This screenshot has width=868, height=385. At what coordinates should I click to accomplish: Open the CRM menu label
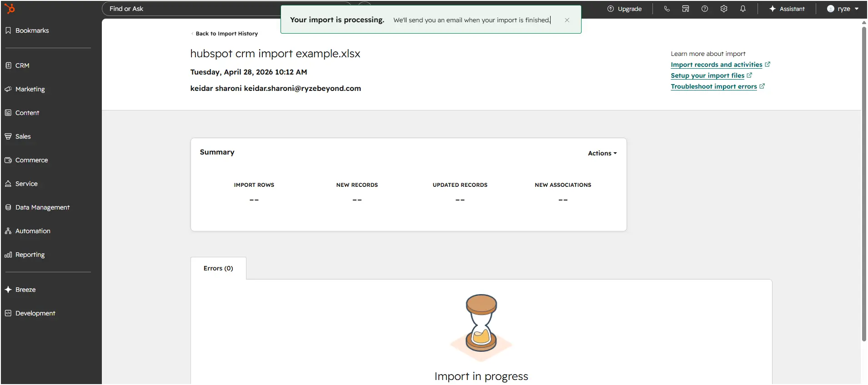pos(22,65)
